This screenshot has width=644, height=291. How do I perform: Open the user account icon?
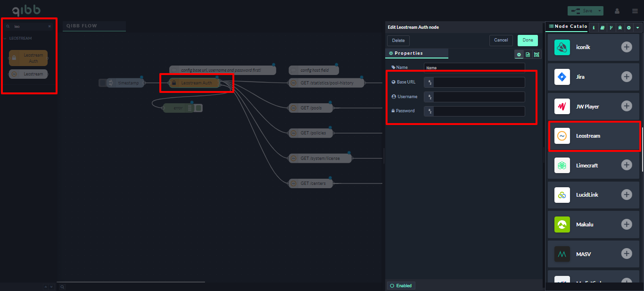pyautogui.click(x=617, y=11)
